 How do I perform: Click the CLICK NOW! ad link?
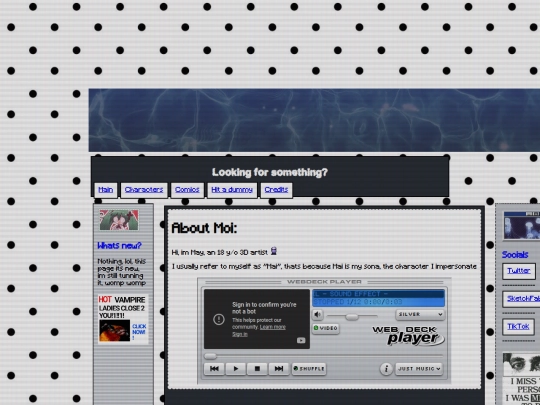point(139,332)
